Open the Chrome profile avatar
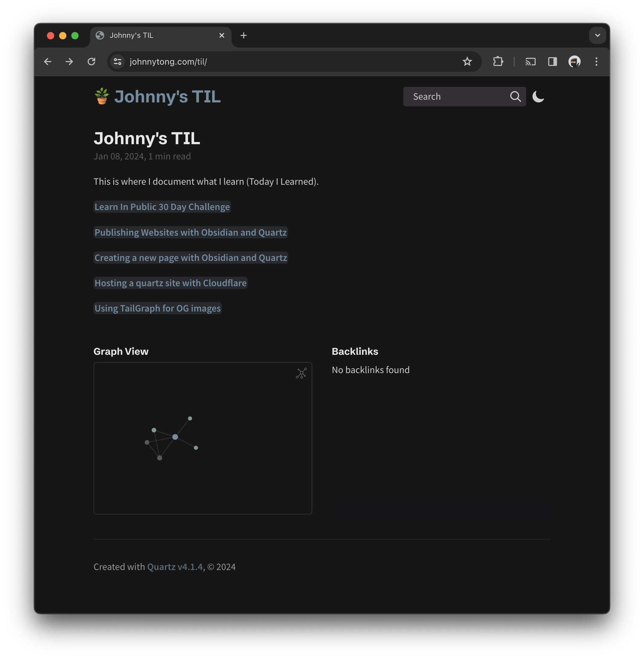This screenshot has width=644, height=659. [574, 62]
